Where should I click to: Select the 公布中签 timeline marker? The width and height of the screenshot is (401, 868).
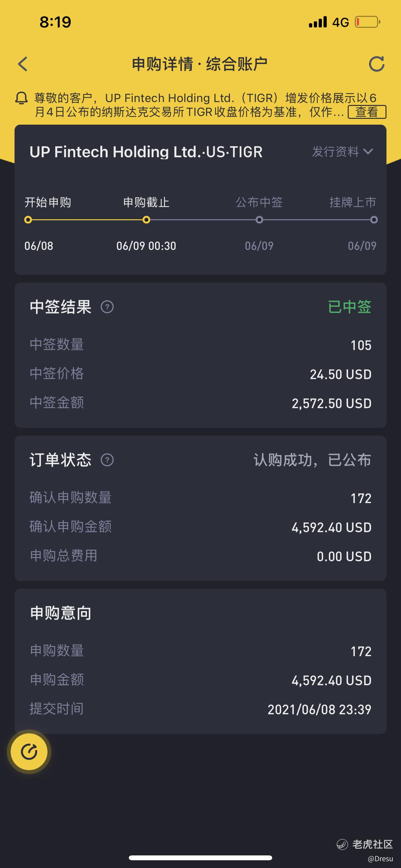tap(259, 220)
